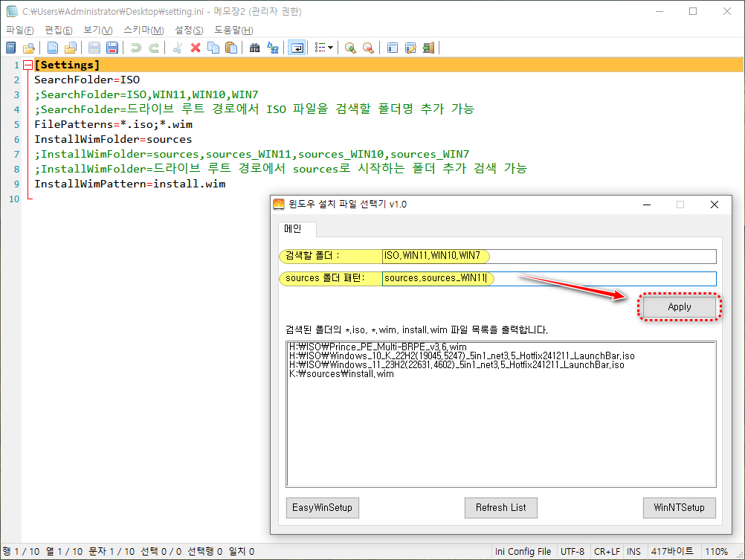The height and width of the screenshot is (560, 745).
Task: Select the Windows_10_K_22H2 iso entry
Action: coord(461,355)
